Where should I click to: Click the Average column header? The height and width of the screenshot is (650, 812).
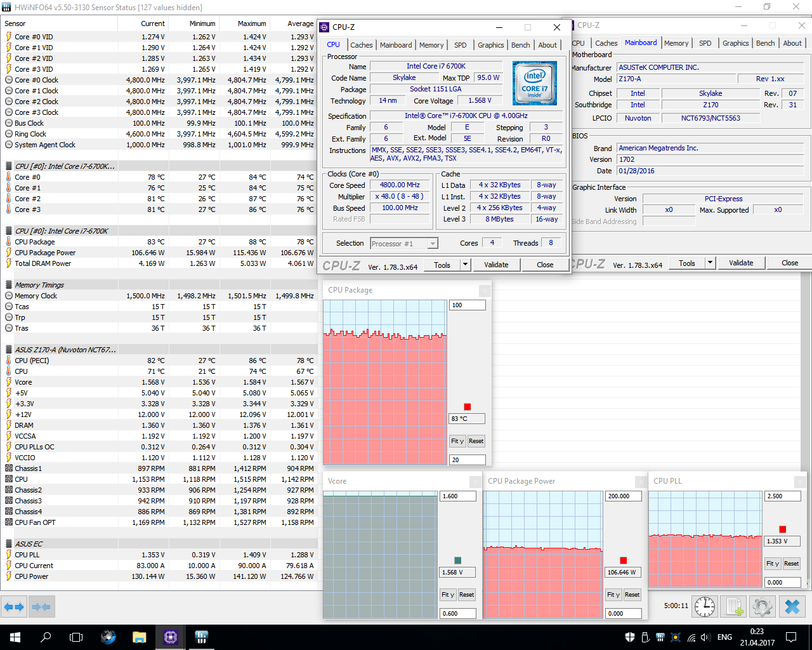coord(293,23)
